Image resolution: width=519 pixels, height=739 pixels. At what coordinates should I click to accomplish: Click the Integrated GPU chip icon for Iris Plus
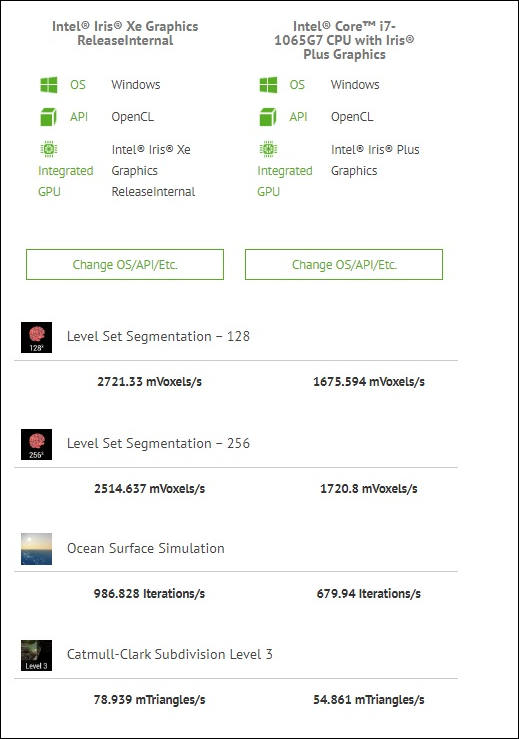tap(268, 149)
